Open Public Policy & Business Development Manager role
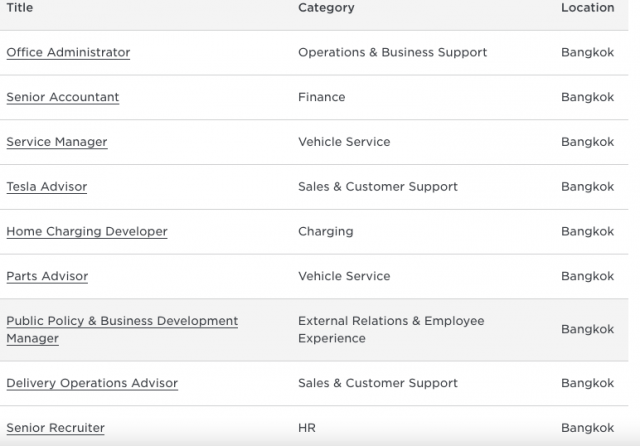Image resolution: width=640 pixels, height=446 pixels. pyautogui.click(x=122, y=321)
